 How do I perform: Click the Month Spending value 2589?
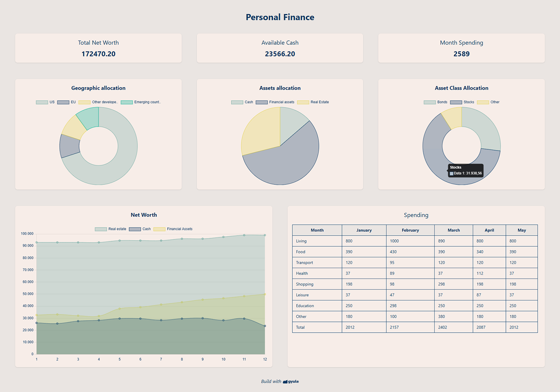(x=461, y=54)
